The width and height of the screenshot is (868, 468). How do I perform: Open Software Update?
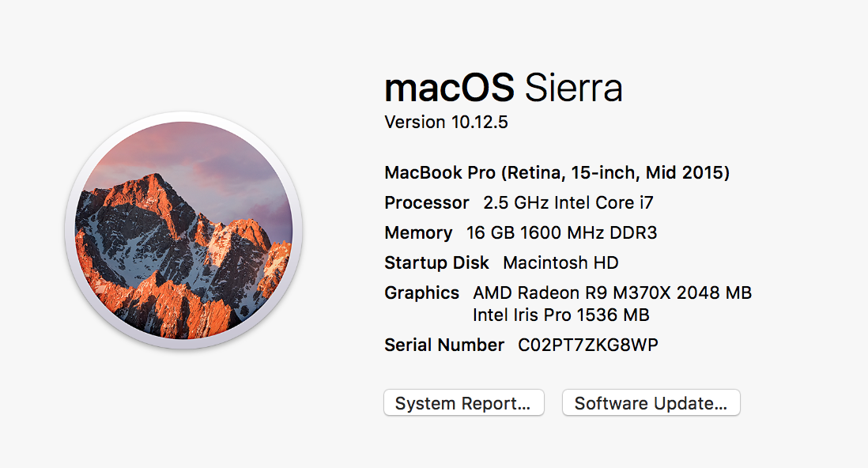[651, 402]
